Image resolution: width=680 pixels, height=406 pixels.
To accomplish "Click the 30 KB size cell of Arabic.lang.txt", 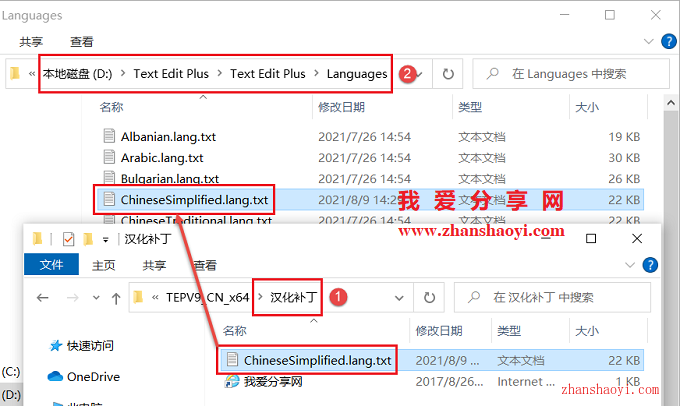I will (624, 157).
